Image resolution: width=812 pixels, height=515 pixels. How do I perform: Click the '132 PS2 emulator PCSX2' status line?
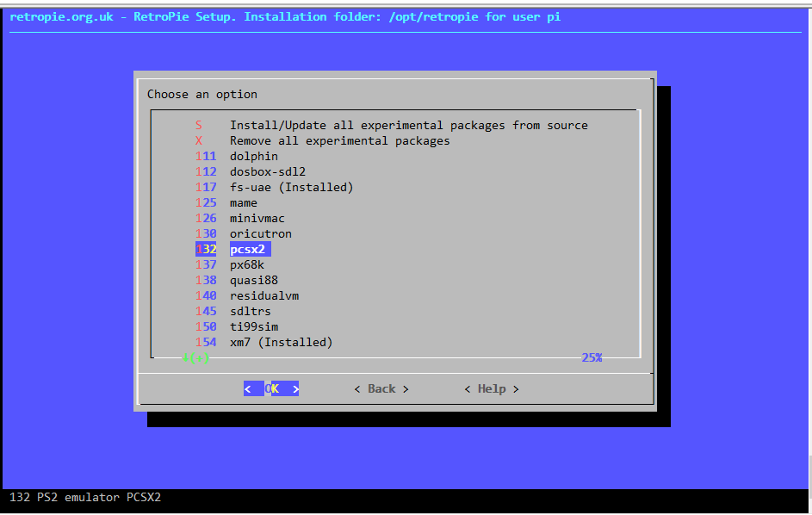pos(85,498)
